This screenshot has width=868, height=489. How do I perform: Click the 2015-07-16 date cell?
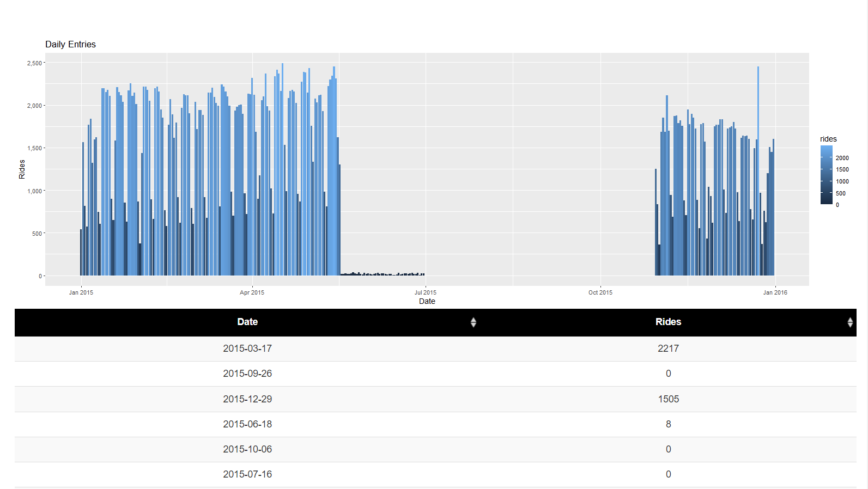(x=247, y=474)
